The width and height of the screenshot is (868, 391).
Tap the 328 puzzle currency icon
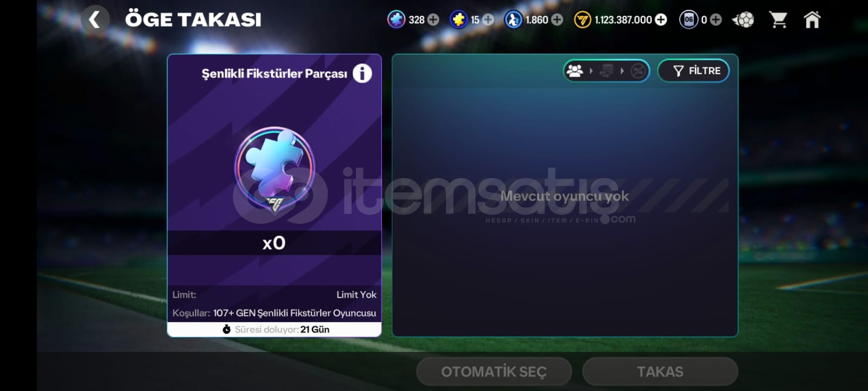[x=397, y=20]
